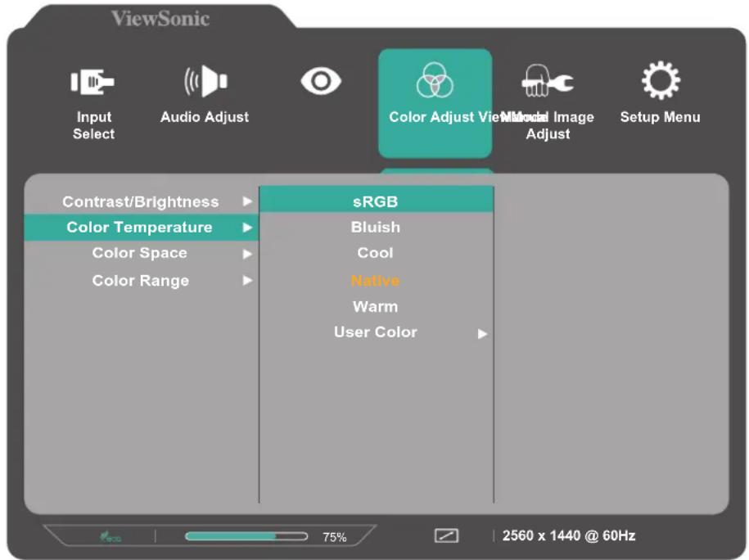Click the aspect ratio icon in status bar
The width and height of the screenshot is (749, 560).
pos(446,535)
